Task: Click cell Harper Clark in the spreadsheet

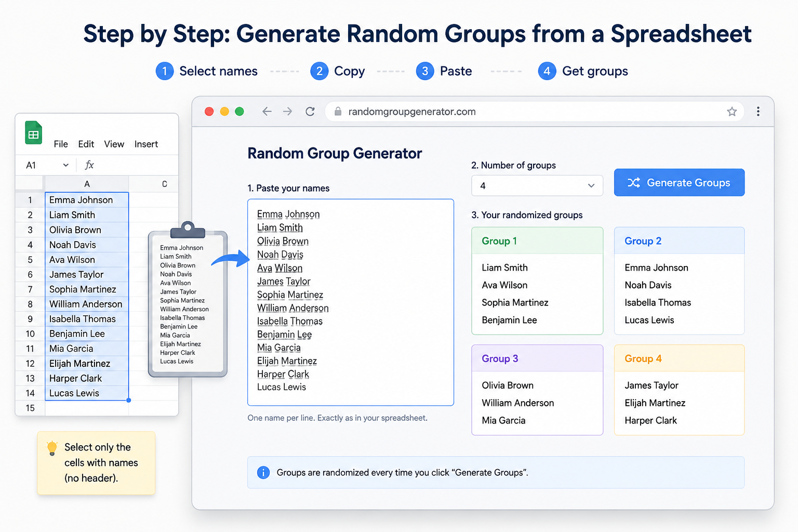Action: (x=87, y=378)
